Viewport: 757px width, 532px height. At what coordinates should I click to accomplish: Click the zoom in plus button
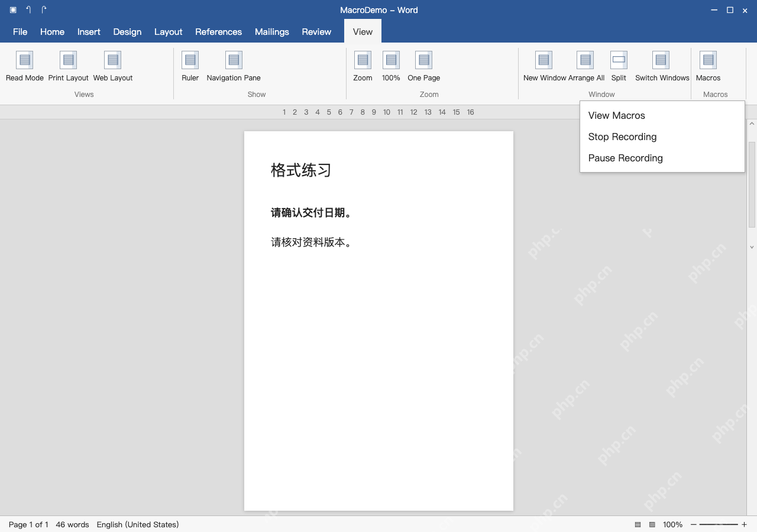tap(744, 524)
